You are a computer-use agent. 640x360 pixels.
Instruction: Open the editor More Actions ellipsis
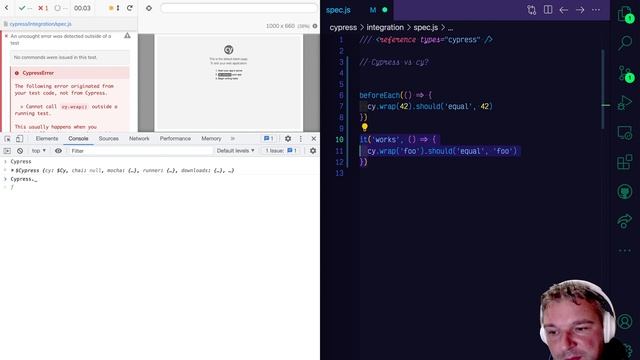[x=596, y=10]
